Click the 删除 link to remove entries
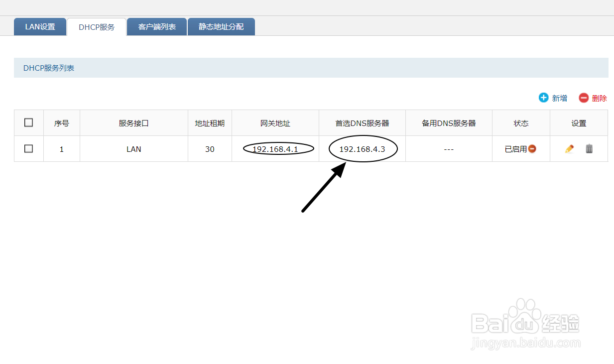Image resolution: width=614 pixels, height=364 pixels. click(600, 98)
